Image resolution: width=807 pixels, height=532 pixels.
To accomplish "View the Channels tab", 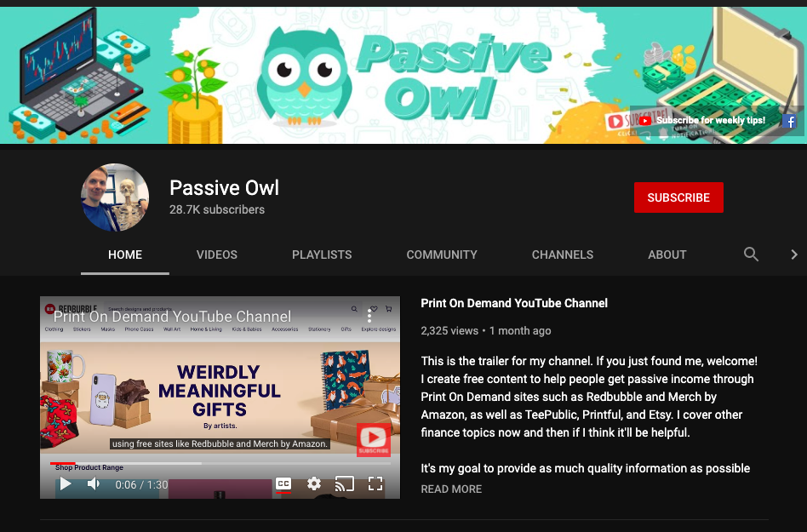I will tap(563, 255).
